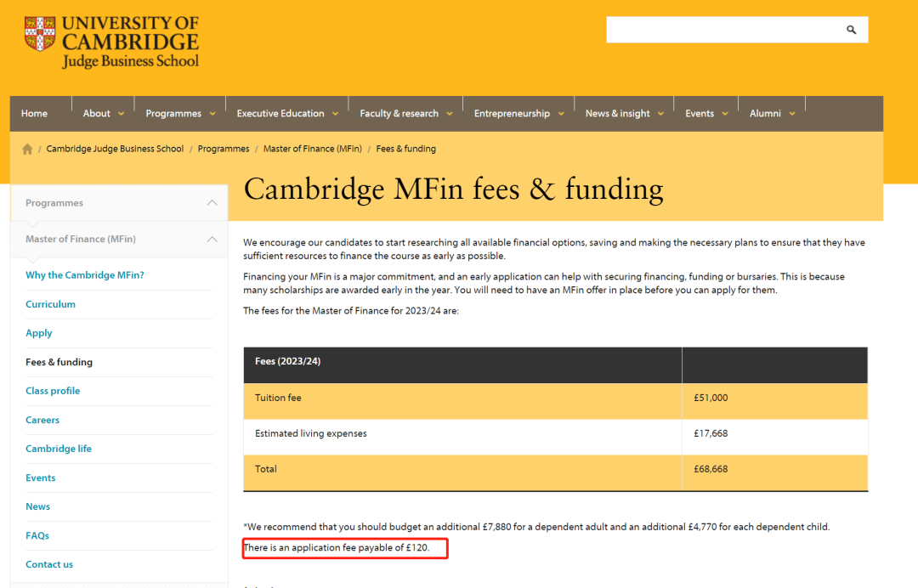Focus the site search input field

[722, 30]
